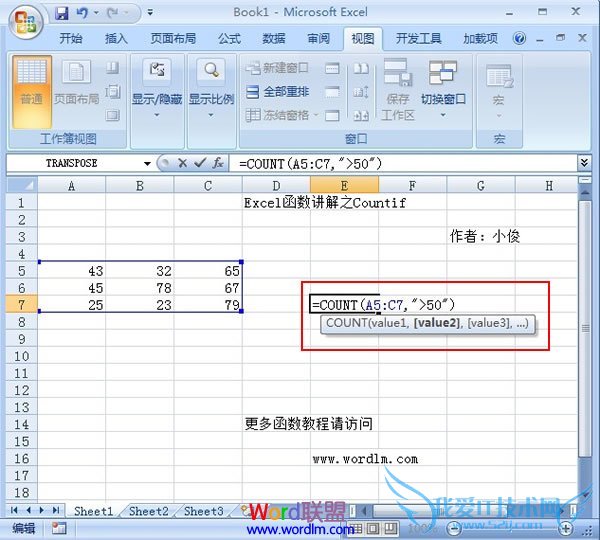The height and width of the screenshot is (540, 600).
Task: Switch to the 开始 tab
Action: coord(71,38)
